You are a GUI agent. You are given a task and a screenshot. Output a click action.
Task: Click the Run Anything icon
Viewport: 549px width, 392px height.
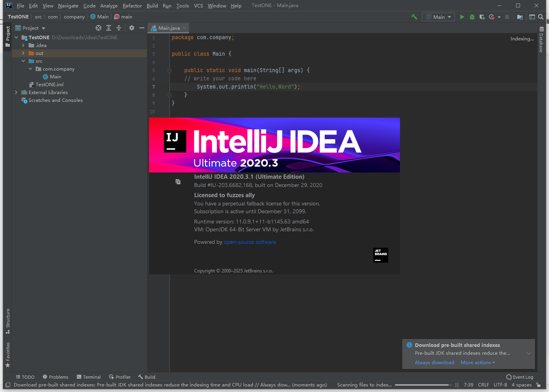click(x=532, y=17)
